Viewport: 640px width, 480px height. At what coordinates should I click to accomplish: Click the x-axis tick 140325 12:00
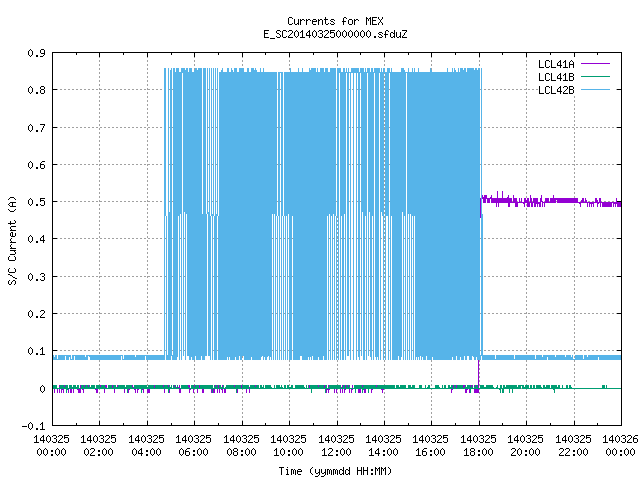point(336,446)
